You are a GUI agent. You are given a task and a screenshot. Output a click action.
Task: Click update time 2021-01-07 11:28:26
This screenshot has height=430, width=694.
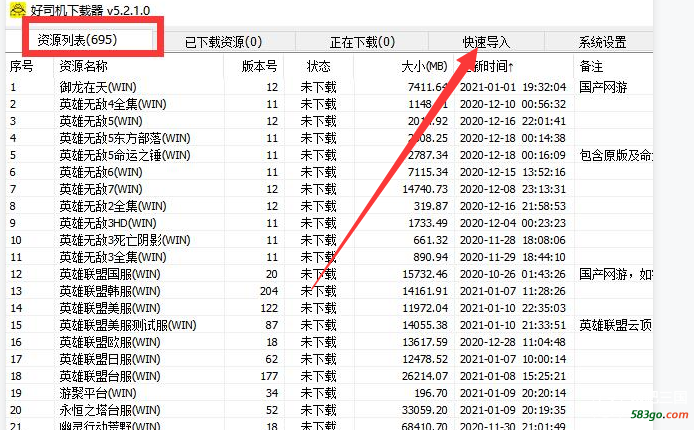513,291
